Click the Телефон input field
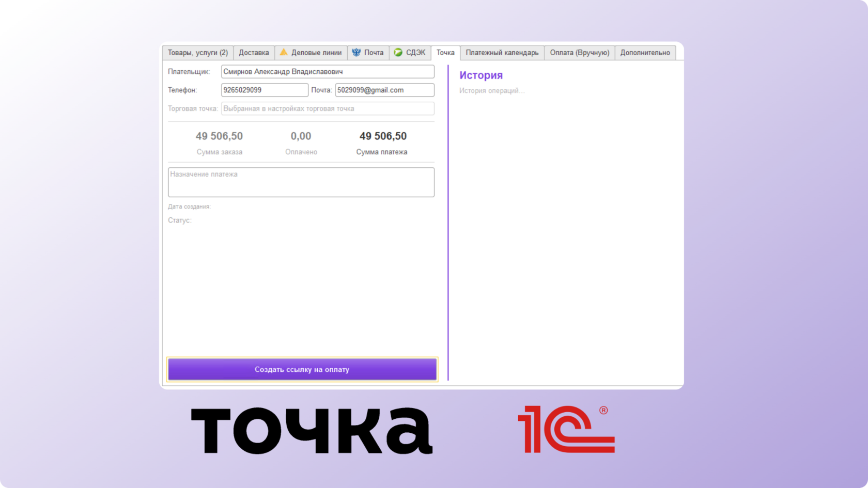The width and height of the screenshot is (868, 488). click(265, 90)
